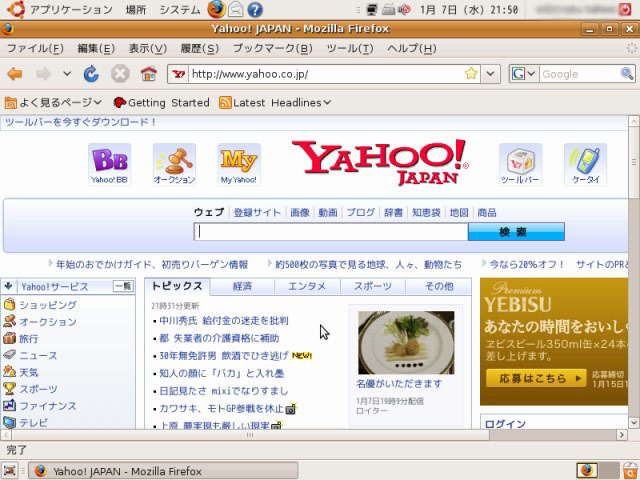Open the mail icon in top panel

point(236,9)
